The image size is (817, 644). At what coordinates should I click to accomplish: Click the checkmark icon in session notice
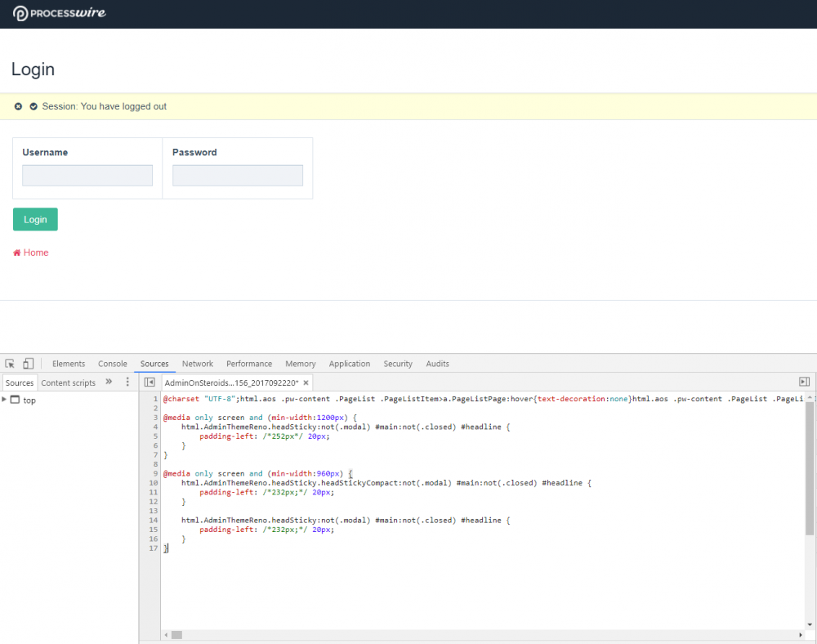pyautogui.click(x=33, y=106)
